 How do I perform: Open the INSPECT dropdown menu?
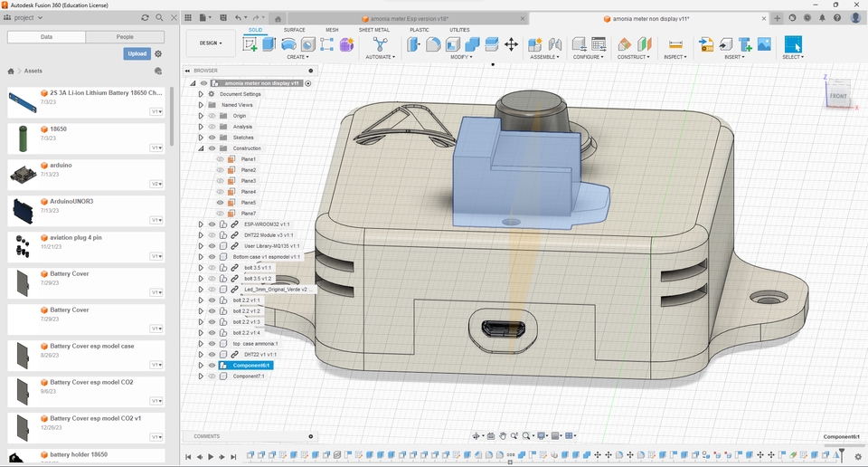tap(675, 57)
